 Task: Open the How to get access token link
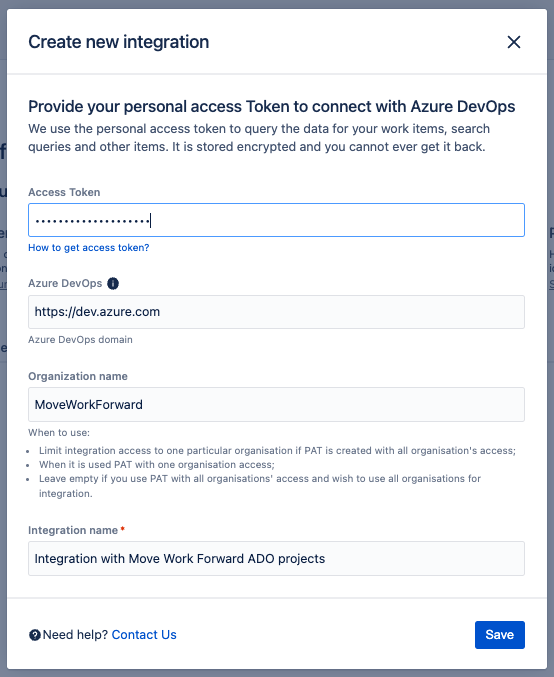pyautogui.click(x=89, y=248)
